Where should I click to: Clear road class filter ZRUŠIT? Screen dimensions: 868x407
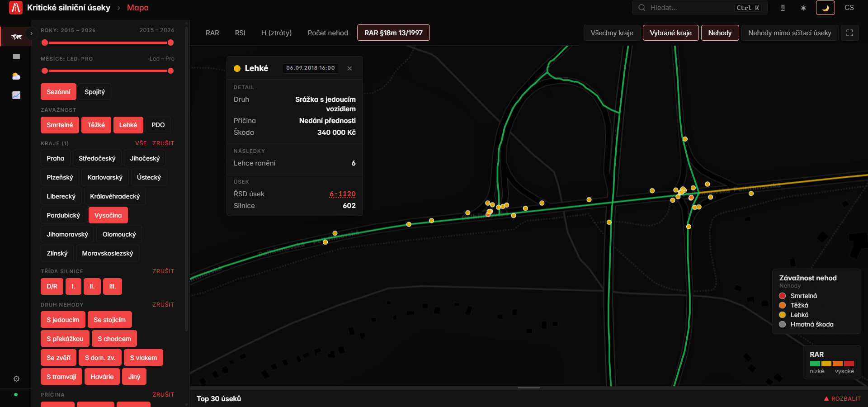163,271
